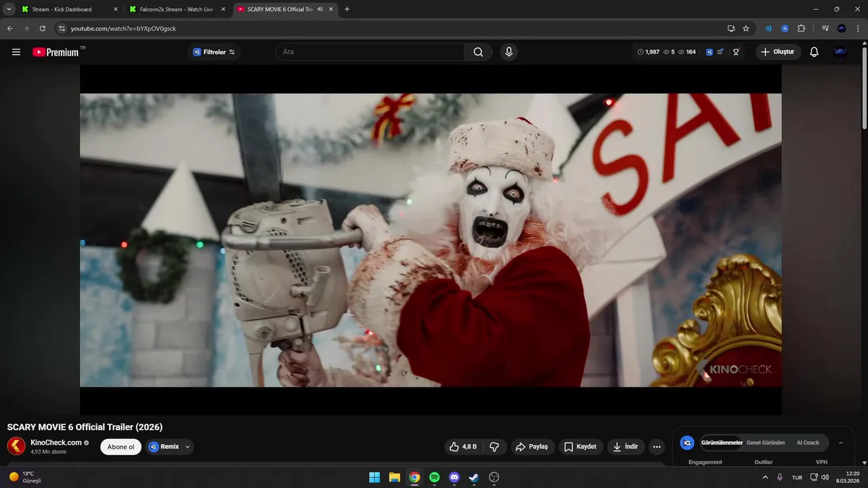868x488 pixels.
Task: Save video with Kaydet button
Action: pos(580,447)
